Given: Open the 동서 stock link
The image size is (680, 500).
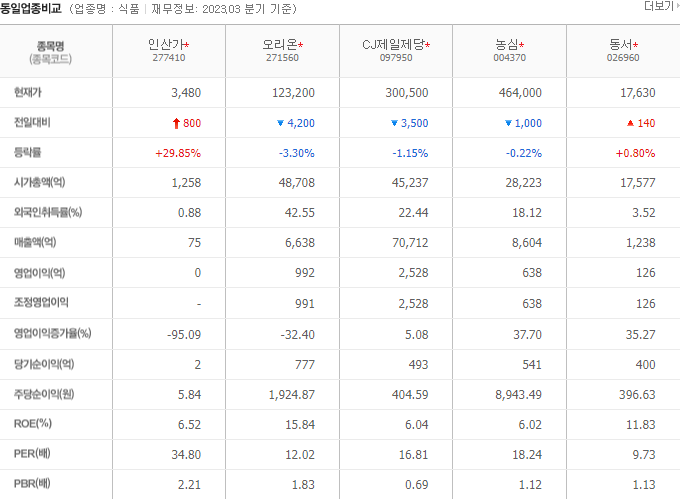Looking at the screenshot, I should (621, 44).
